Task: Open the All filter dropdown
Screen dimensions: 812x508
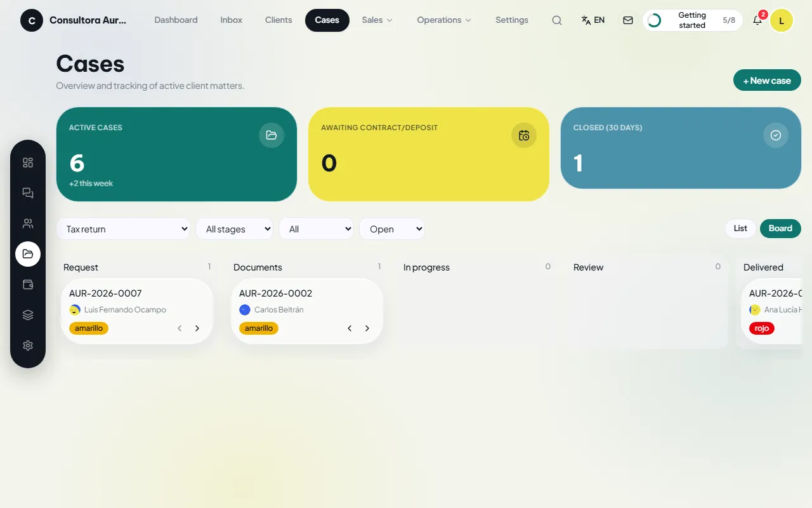Action: click(x=316, y=229)
